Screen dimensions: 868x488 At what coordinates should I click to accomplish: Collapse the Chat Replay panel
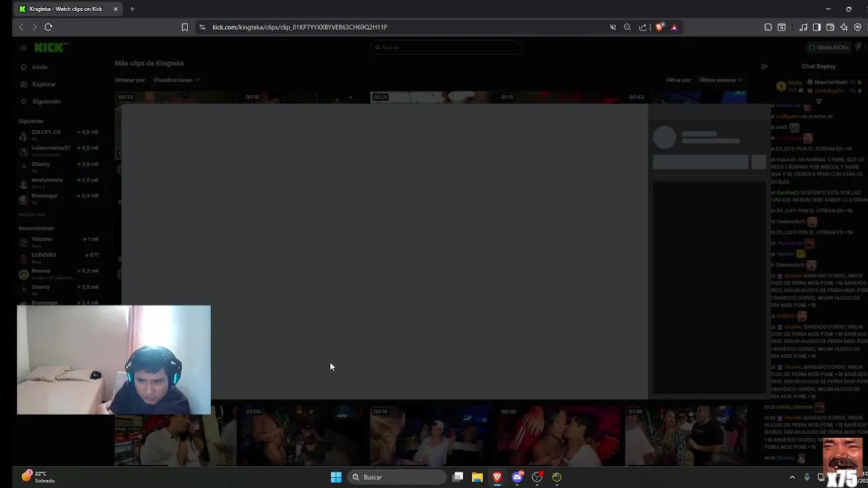(764, 66)
